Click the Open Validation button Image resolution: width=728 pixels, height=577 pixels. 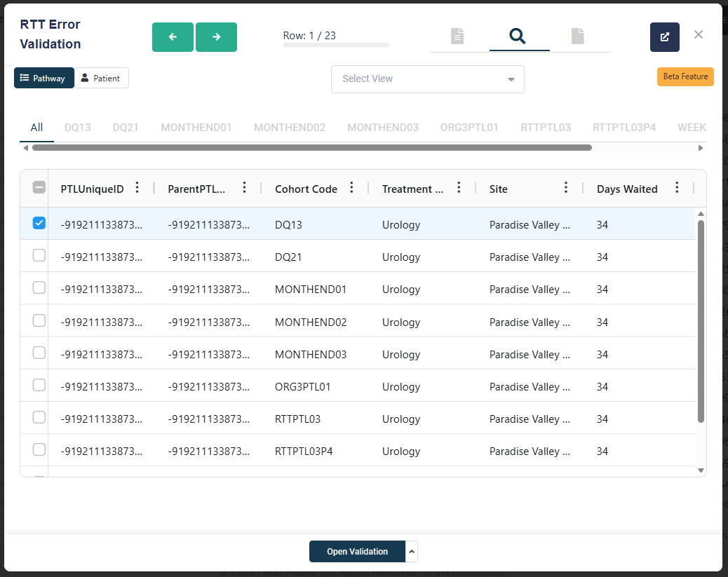[x=357, y=552]
